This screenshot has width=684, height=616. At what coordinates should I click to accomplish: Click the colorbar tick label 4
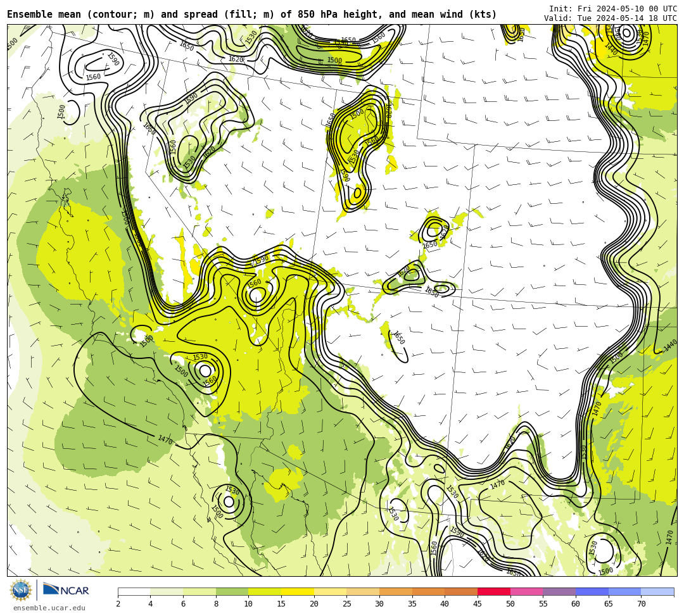pyautogui.click(x=151, y=604)
